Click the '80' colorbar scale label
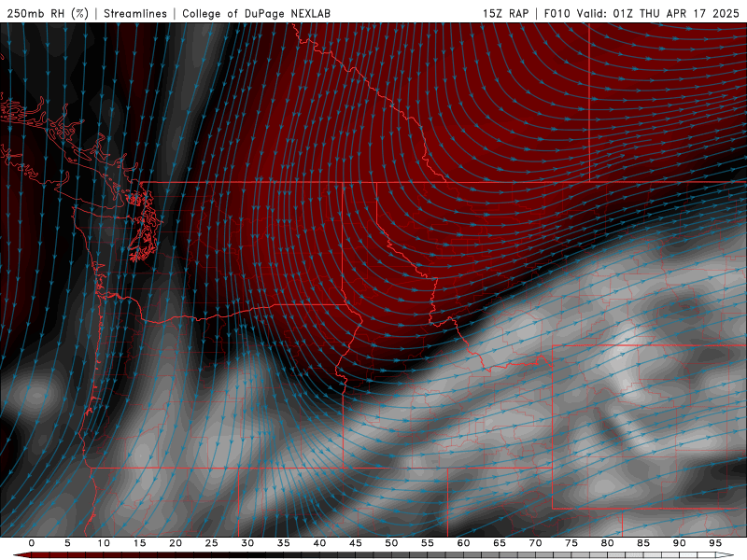The height and width of the screenshot is (560, 747). 608,543
